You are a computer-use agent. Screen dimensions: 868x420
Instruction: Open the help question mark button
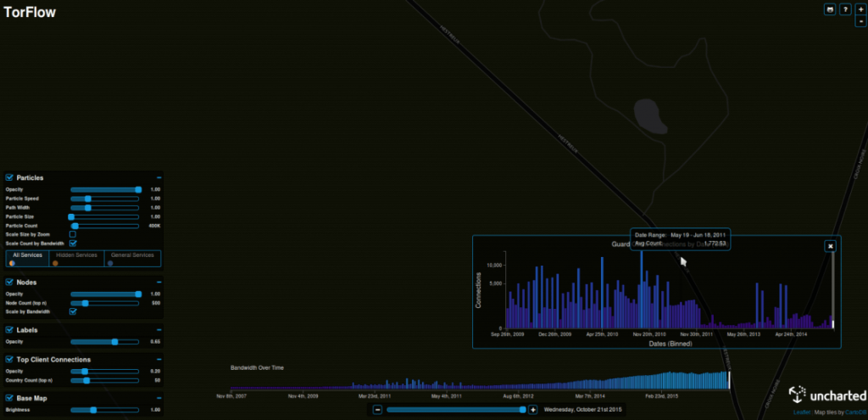click(x=845, y=8)
